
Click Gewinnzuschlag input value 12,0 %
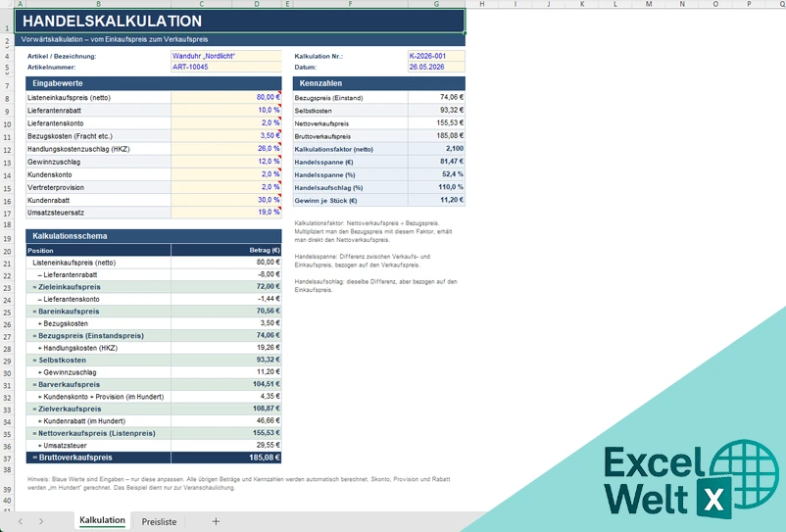point(226,162)
